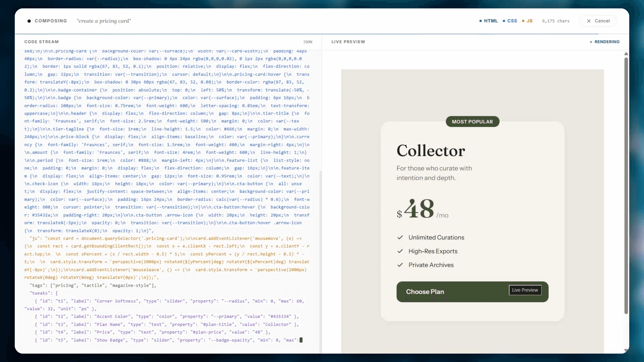
Task: Click the Private Archives feature text
Action: [431, 265]
